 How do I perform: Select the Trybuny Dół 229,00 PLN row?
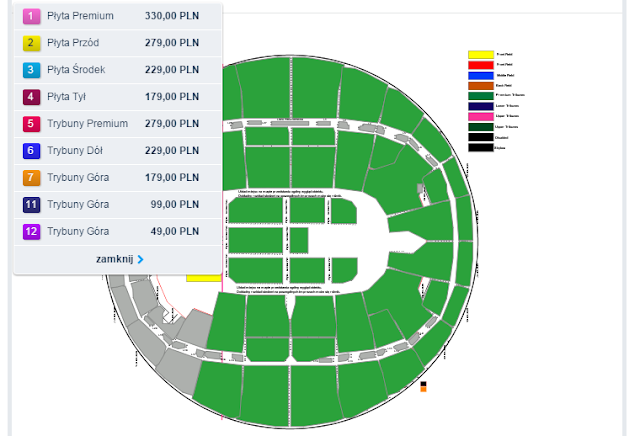[x=118, y=151]
